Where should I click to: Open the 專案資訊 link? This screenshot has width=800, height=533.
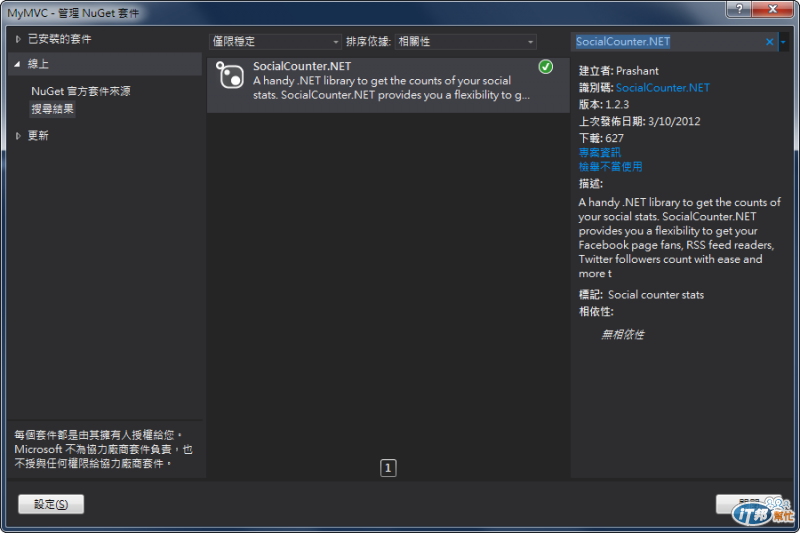click(599, 153)
